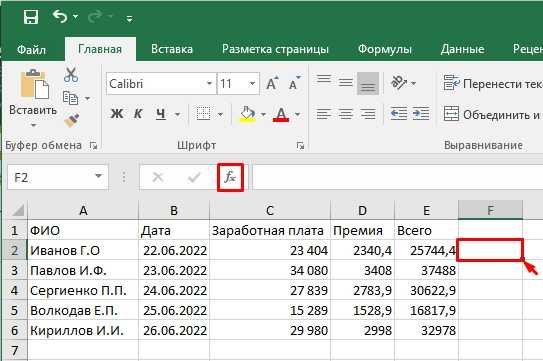Click the Redo arrow in quick access
The width and height of the screenshot is (543, 361).
96,16
